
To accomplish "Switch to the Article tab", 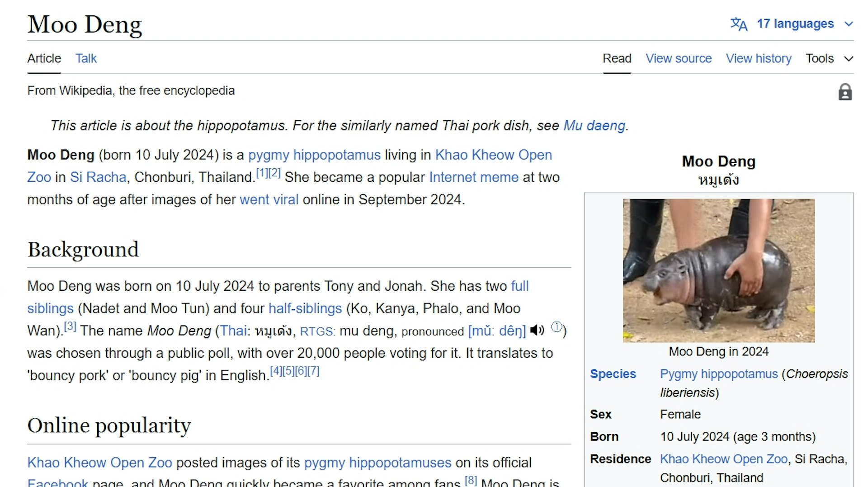I will (x=44, y=58).
